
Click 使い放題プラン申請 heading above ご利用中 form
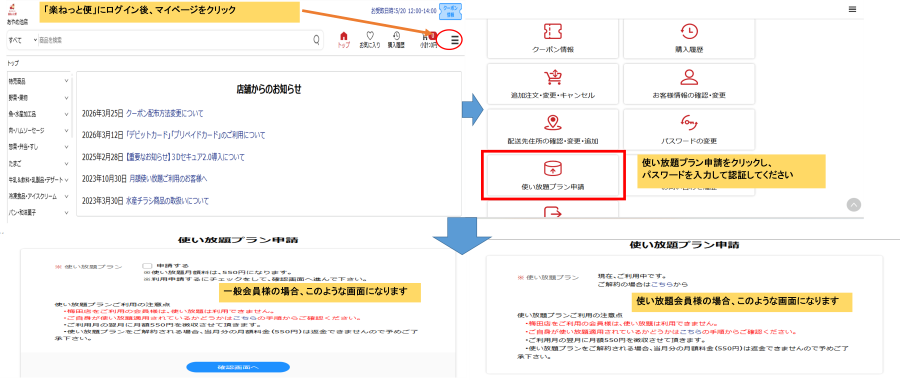(684, 245)
